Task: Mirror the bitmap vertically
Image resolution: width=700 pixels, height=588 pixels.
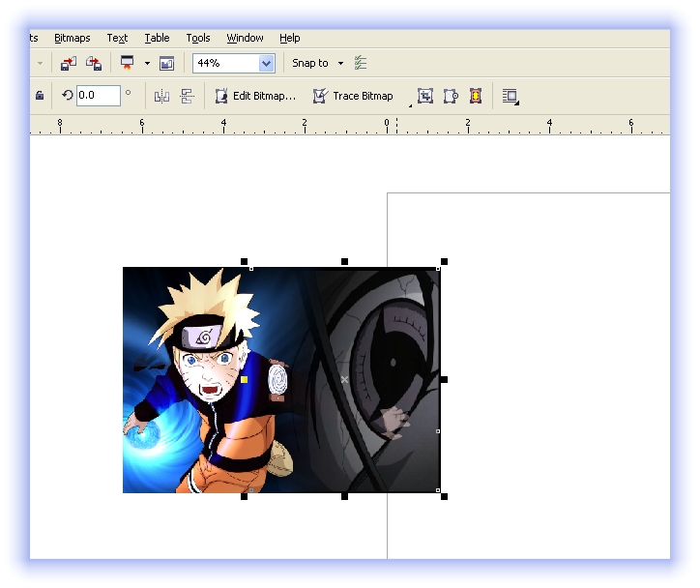Action: [x=187, y=96]
